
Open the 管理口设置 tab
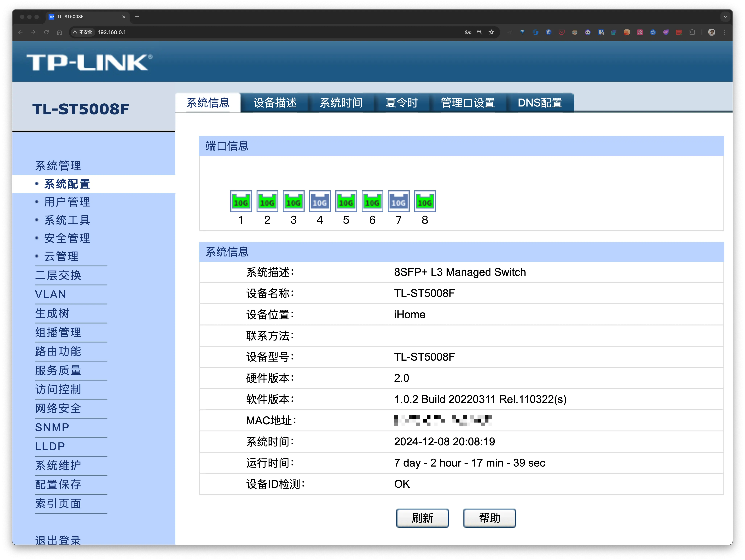[x=467, y=103]
